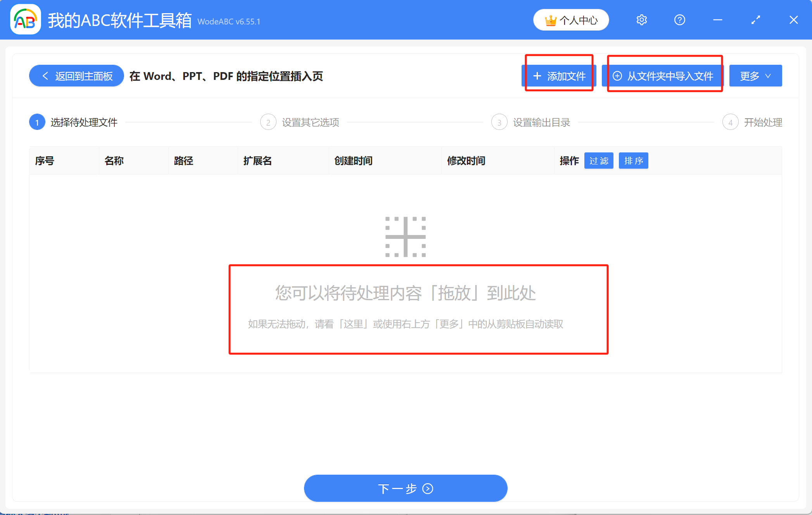Select step 4 开始处理 indicator
The height and width of the screenshot is (515, 812).
[x=731, y=122]
